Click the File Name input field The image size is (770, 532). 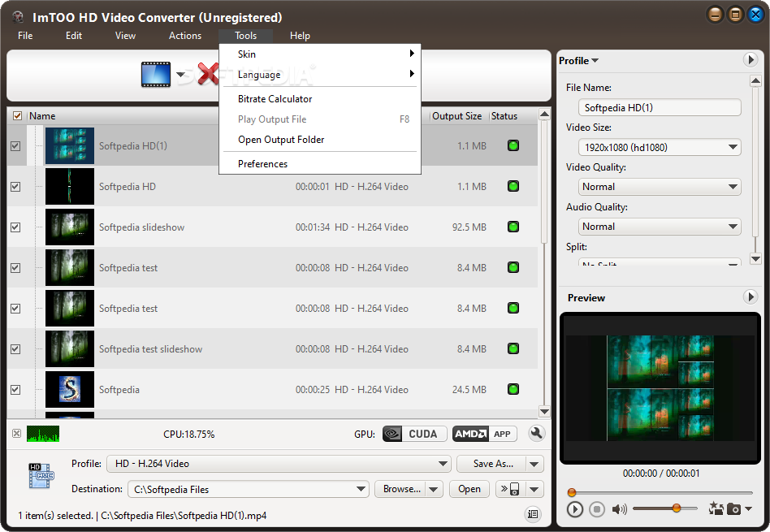[660, 107]
